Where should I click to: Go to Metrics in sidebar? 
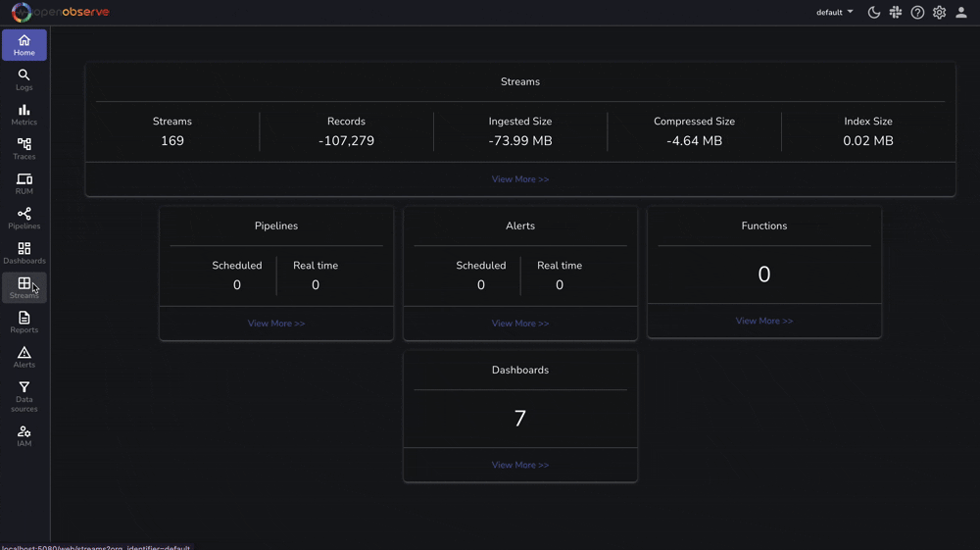[24, 115]
